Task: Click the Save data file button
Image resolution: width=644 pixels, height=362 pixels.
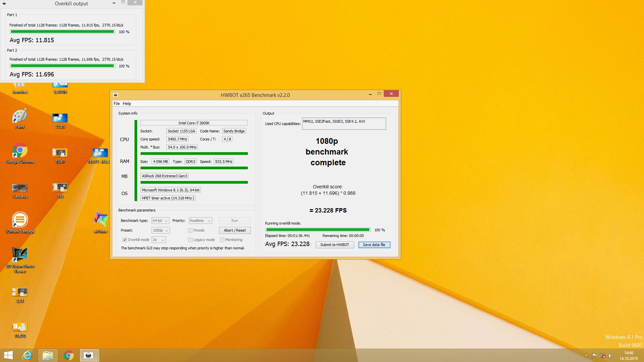Action: [x=374, y=245]
